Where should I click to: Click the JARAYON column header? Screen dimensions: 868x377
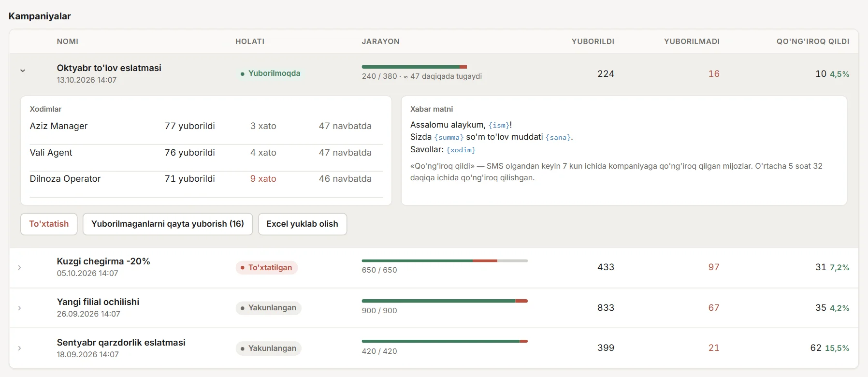pos(381,42)
